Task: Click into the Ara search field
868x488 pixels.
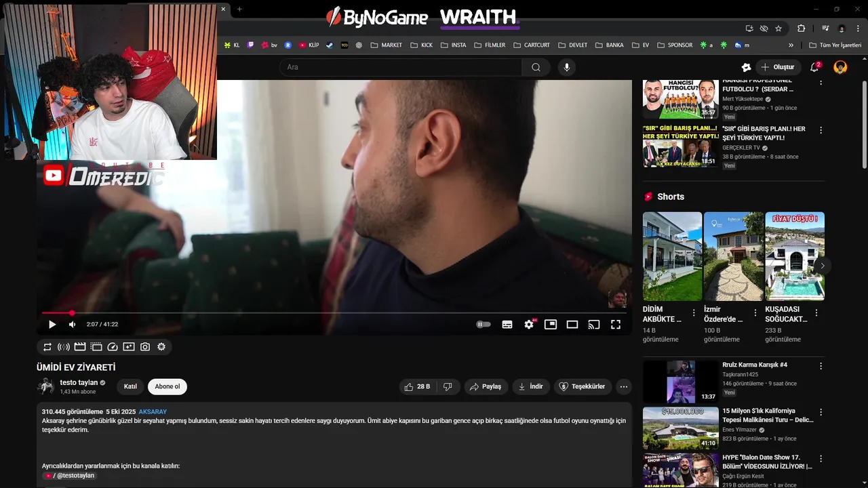Action: point(400,67)
